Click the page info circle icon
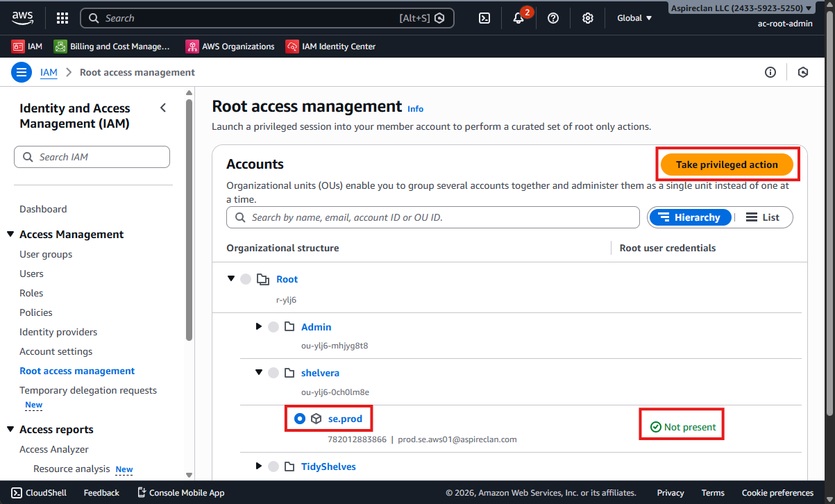Viewport: 835px width, 504px height. [770, 72]
